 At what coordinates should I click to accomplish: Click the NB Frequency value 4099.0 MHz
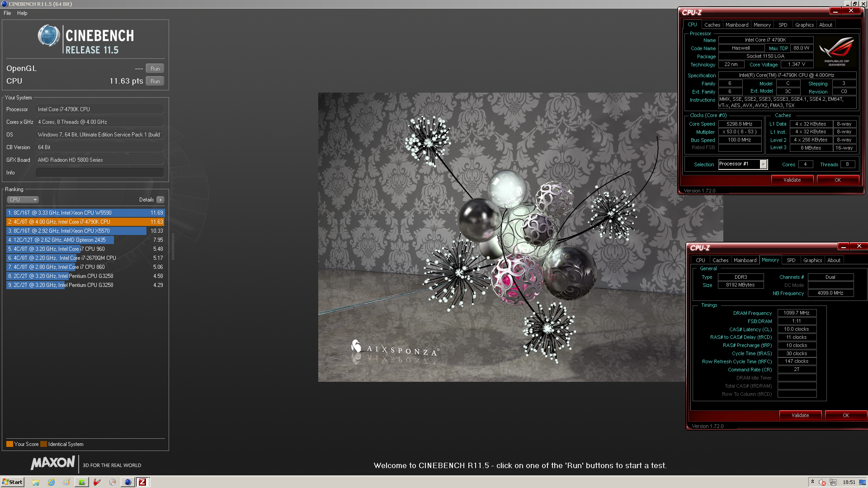coord(830,293)
